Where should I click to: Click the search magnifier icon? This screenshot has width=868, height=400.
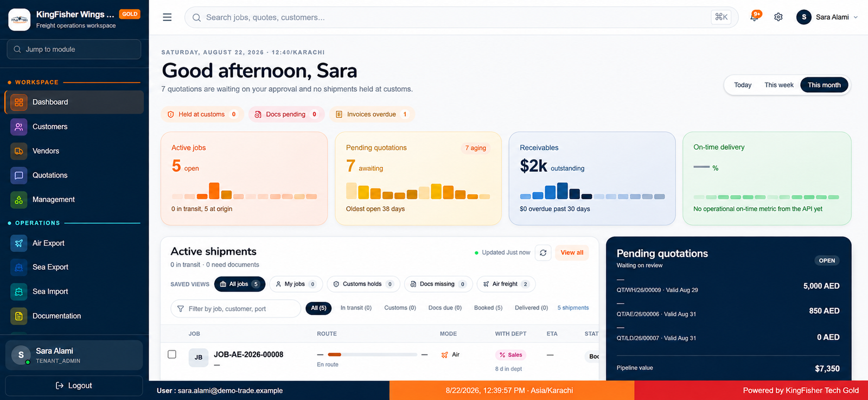pyautogui.click(x=196, y=17)
